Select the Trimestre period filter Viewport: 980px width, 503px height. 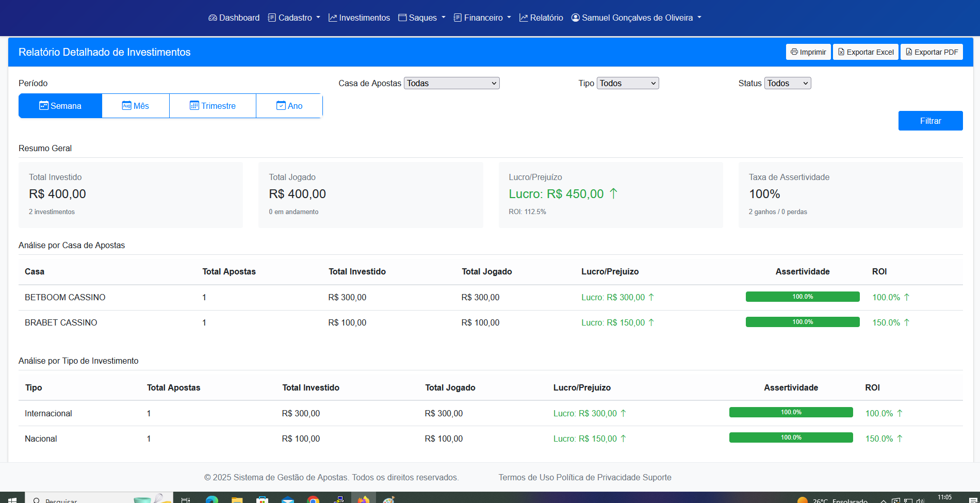click(x=213, y=105)
